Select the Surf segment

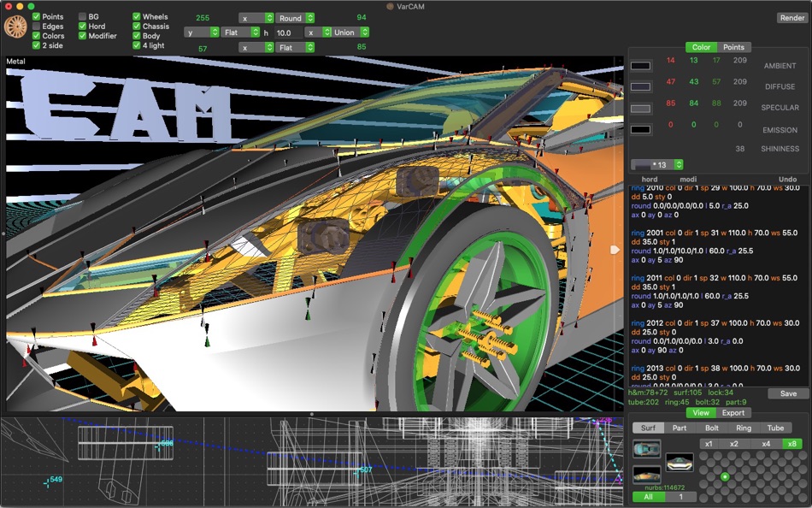[648, 428]
